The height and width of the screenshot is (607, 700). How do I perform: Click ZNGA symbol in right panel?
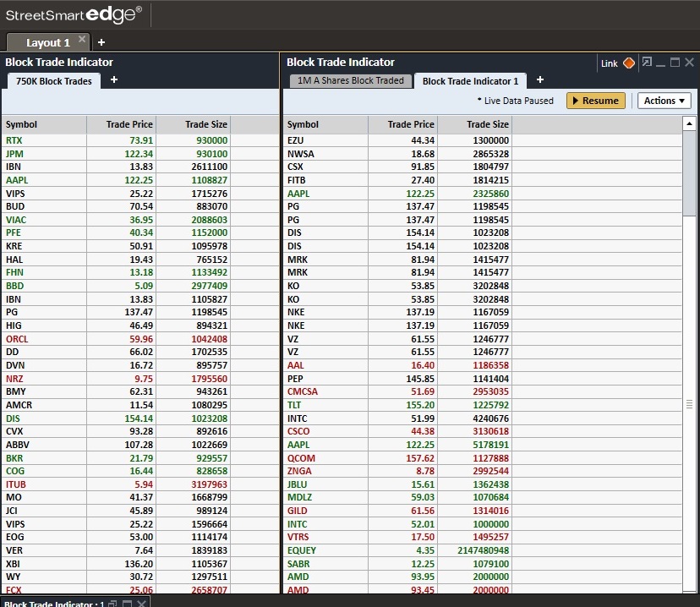click(x=299, y=471)
